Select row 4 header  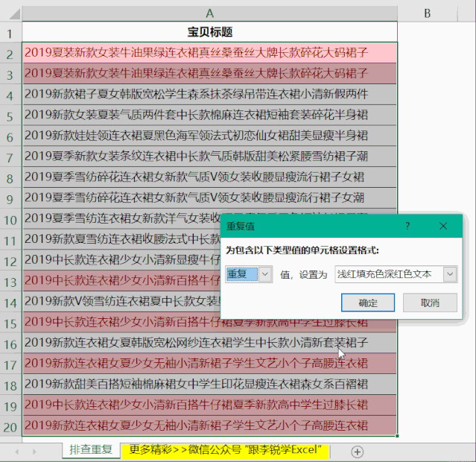pyautogui.click(x=10, y=95)
